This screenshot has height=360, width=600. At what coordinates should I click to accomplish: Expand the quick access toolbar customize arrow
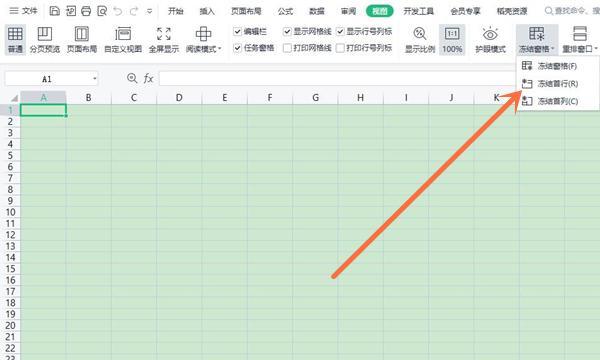click(x=149, y=11)
